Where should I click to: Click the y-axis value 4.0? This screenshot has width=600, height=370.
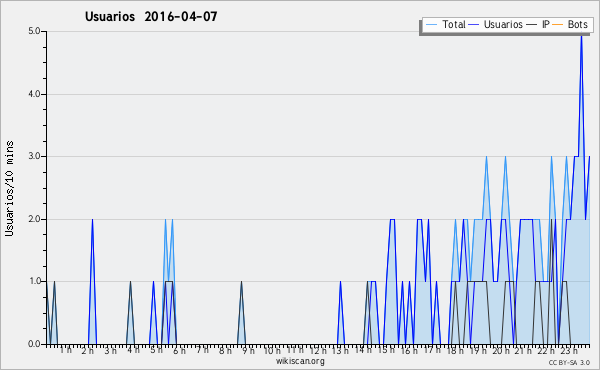pos(34,94)
